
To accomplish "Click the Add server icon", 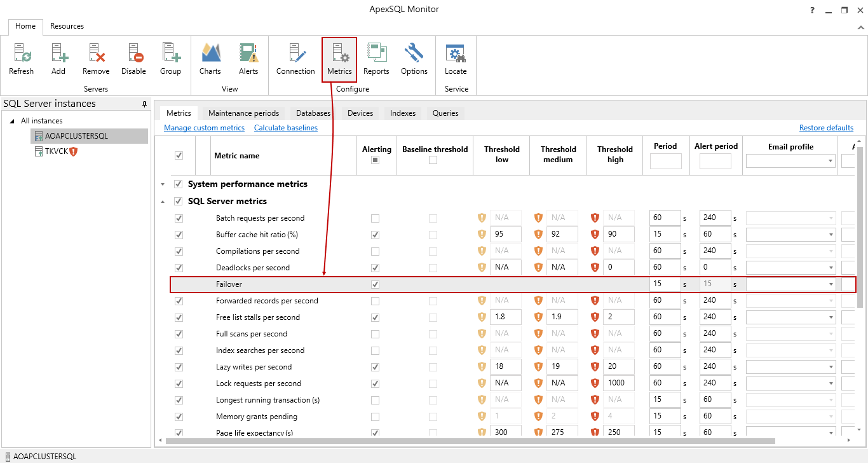I will coord(58,53).
